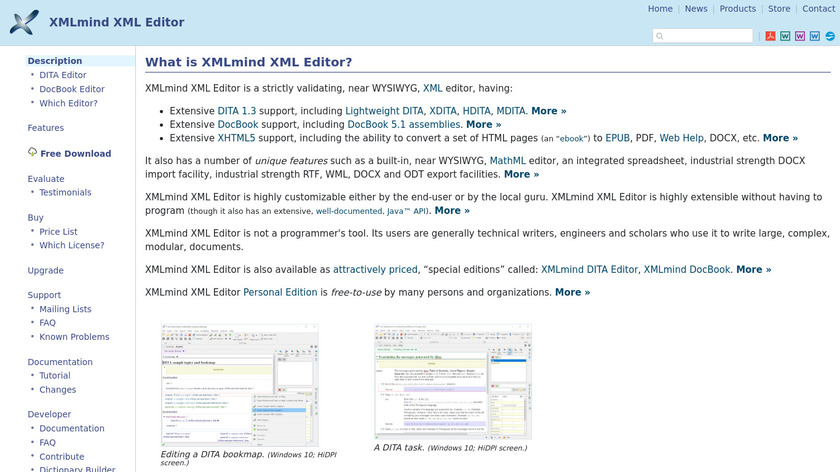The height and width of the screenshot is (472, 840).
Task: Open the sidebar Documentation section heading
Action: [x=60, y=362]
